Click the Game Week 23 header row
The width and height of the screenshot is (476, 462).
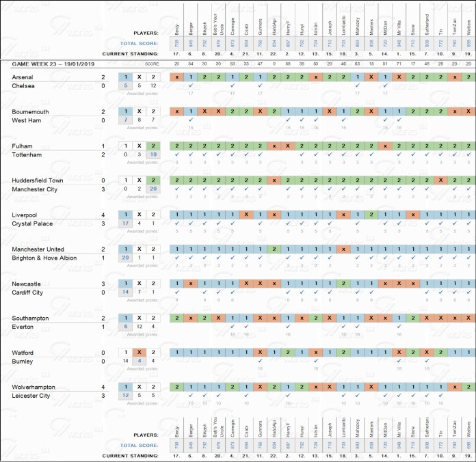point(48,63)
